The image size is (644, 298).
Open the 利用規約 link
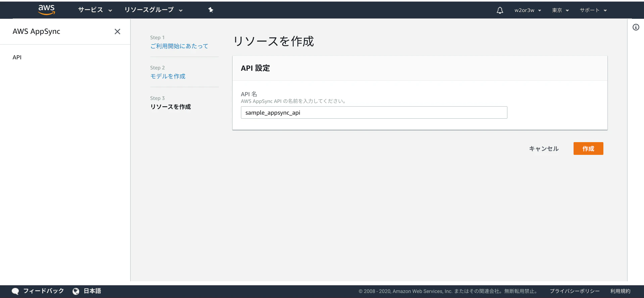620,291
